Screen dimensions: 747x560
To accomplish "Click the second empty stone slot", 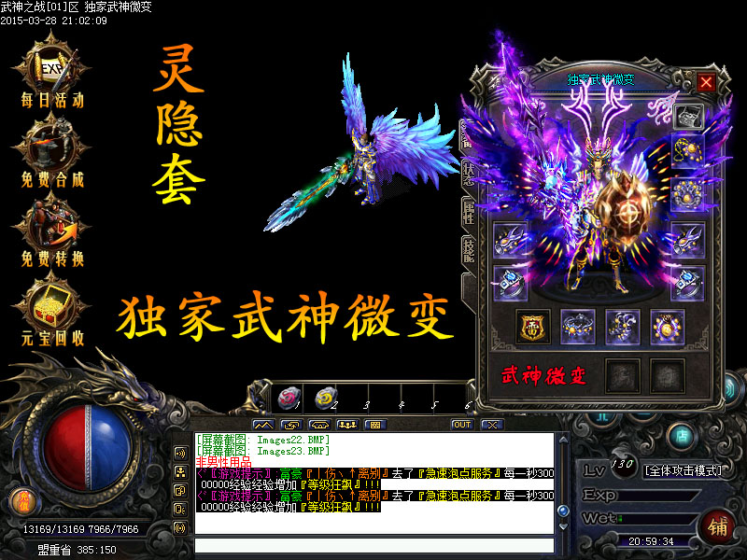I will (x=667, y=375).
